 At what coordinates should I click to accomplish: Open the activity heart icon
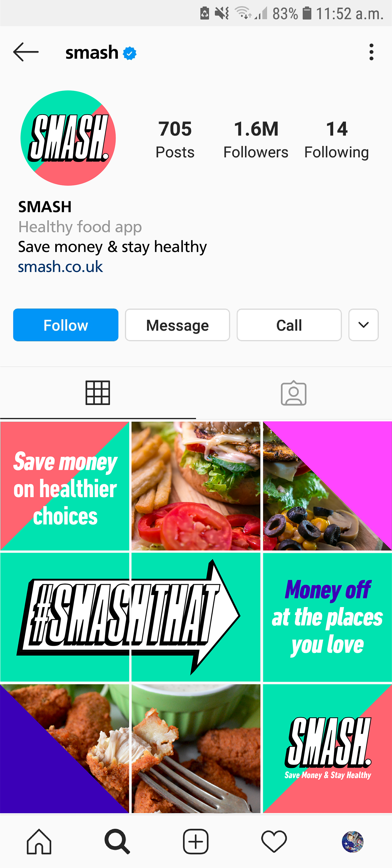274,841
